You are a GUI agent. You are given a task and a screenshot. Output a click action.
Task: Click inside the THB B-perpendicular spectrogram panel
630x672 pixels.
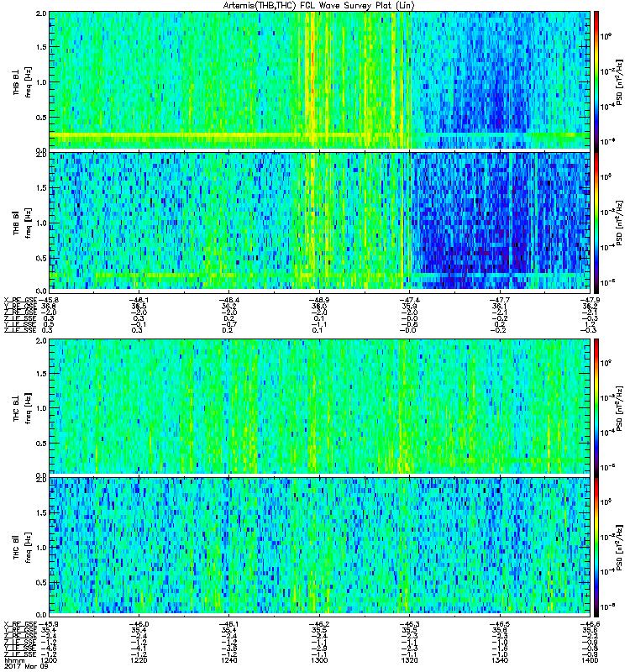[x=320, y=80]
